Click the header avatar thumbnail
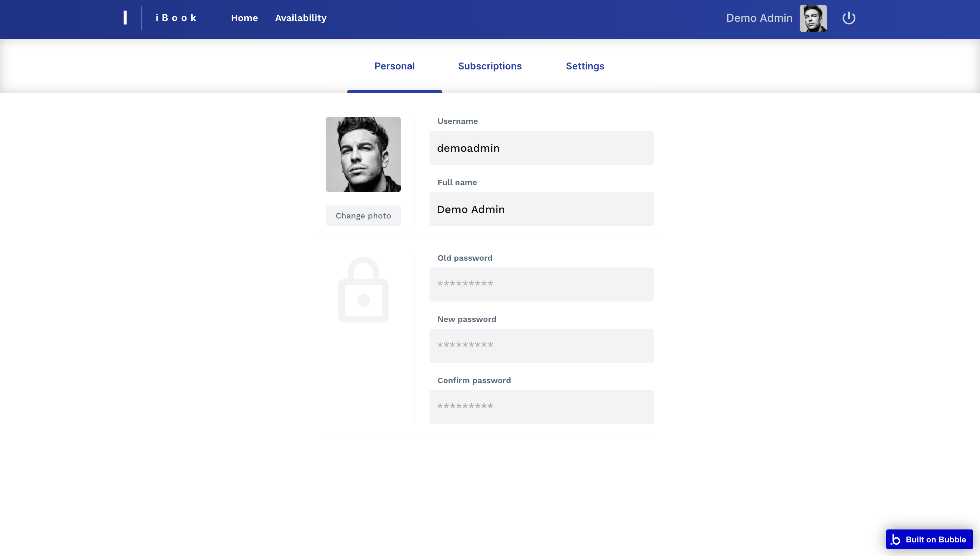Image resolution: width=980 pixels, height=556 pixels. click(813, 18)
